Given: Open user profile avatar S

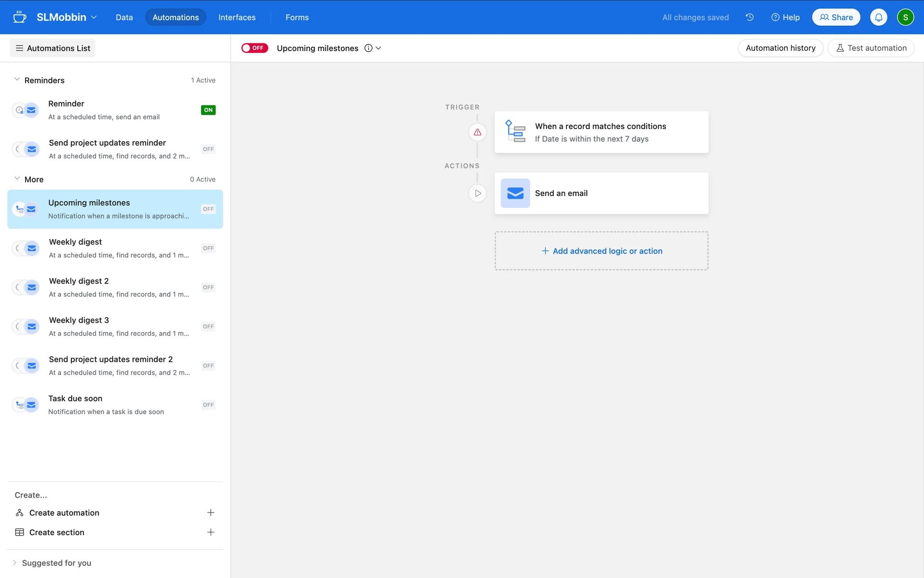Looking at the screenshot, I should (x=905, y=17).
